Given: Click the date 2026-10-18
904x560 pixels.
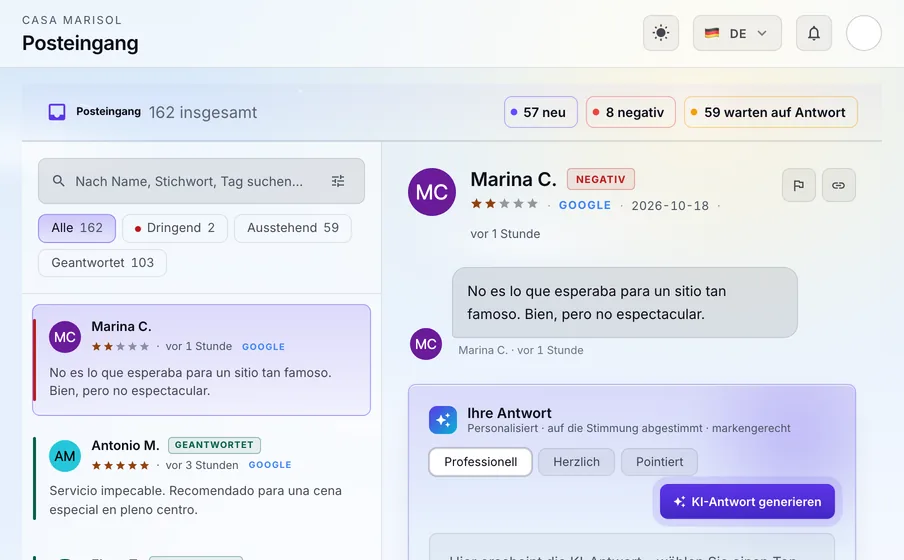Looking at the screenshot, I should [670, 206].
